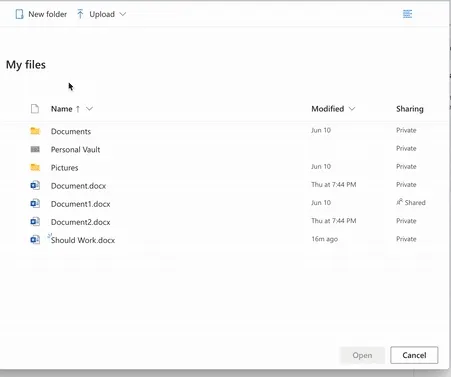
Task: Open the Name column options chevron
Action: click(89, 109)
